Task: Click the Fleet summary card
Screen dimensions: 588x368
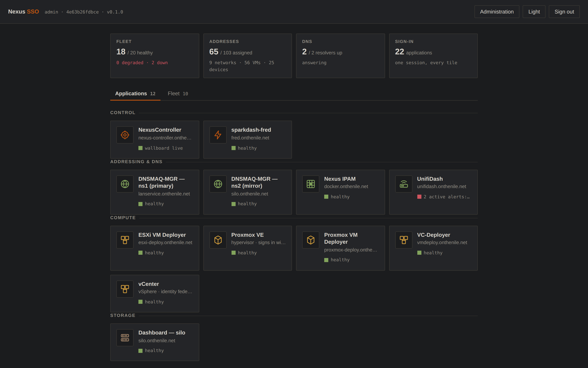Action: pyautogui.click(x=155, y=56)
